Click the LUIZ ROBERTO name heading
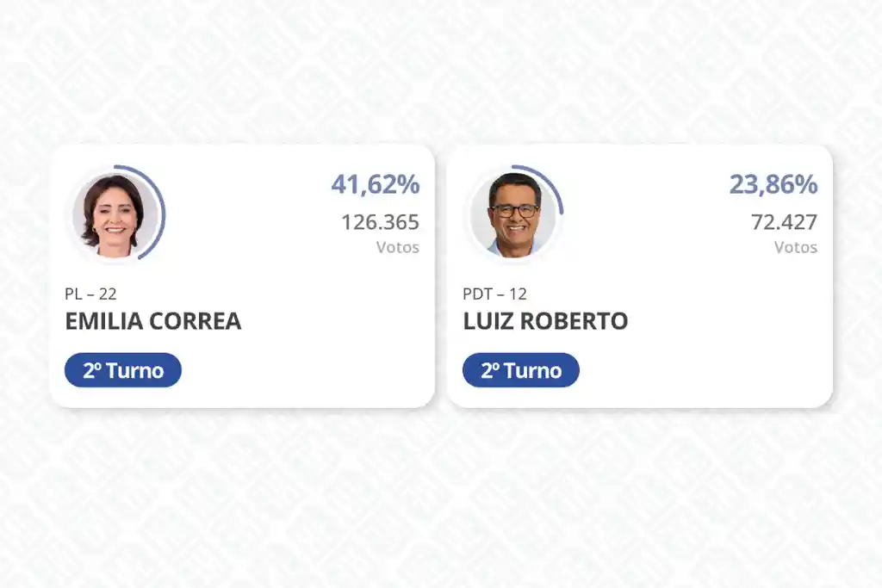 pos(545,321)
